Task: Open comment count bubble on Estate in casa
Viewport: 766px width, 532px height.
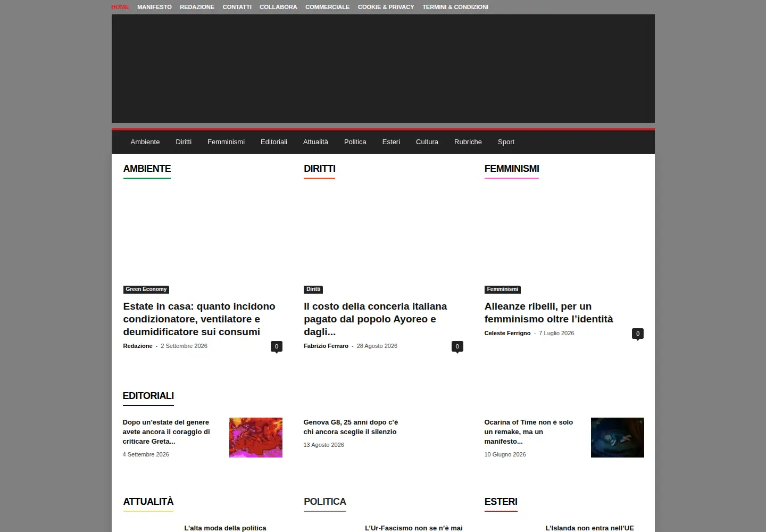Action: (x=277, y=346)
